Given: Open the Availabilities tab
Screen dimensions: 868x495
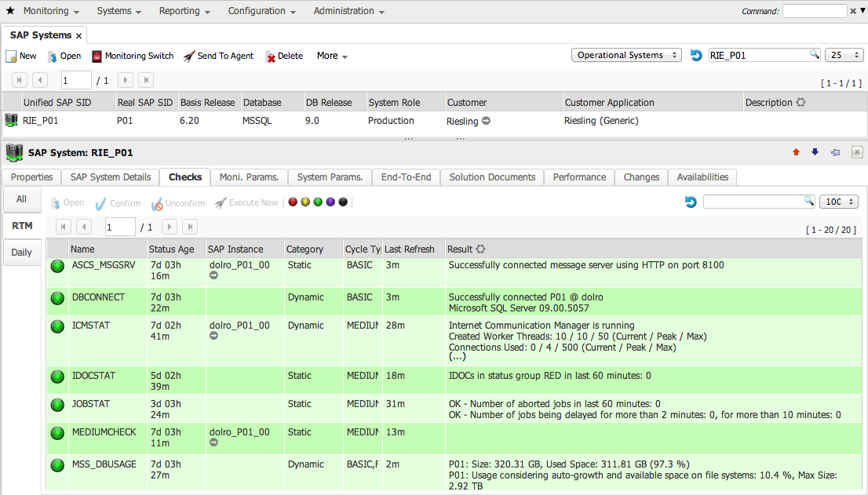Looking at the screenshot, I should pyautogui.click(x=702, y=177).
